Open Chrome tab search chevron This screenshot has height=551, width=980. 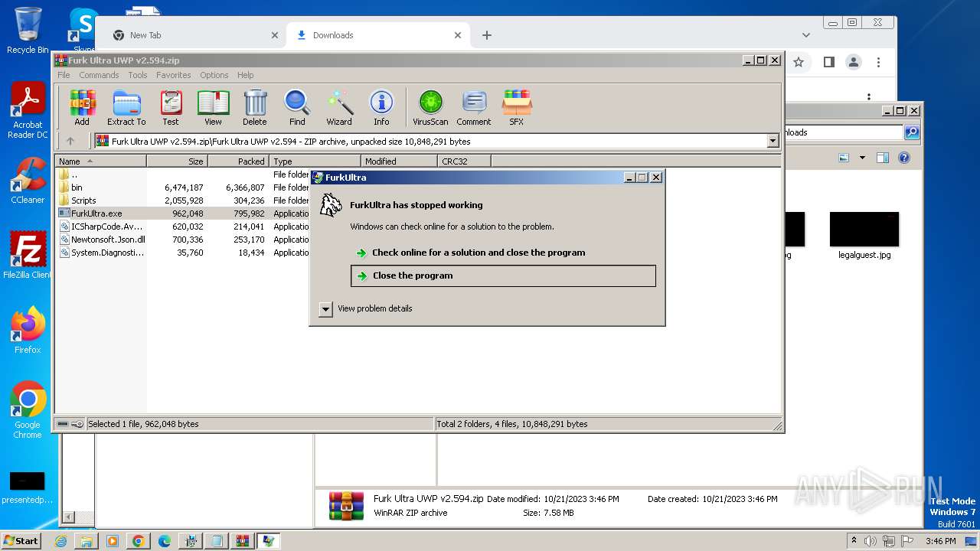[x=805, y=35]
